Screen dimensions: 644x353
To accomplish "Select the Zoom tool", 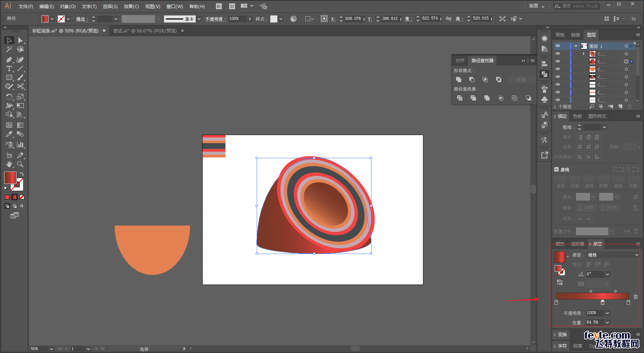I will point(20,164).
